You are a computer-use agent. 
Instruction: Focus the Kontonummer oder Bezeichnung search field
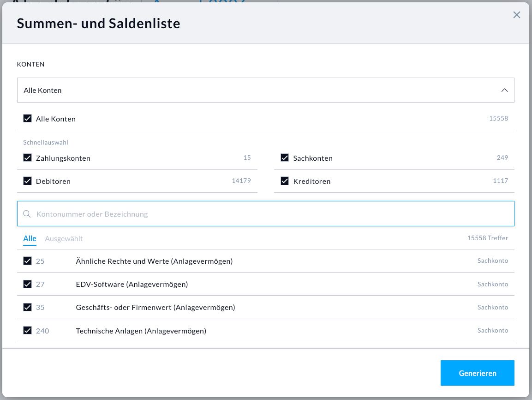[266, 213]
